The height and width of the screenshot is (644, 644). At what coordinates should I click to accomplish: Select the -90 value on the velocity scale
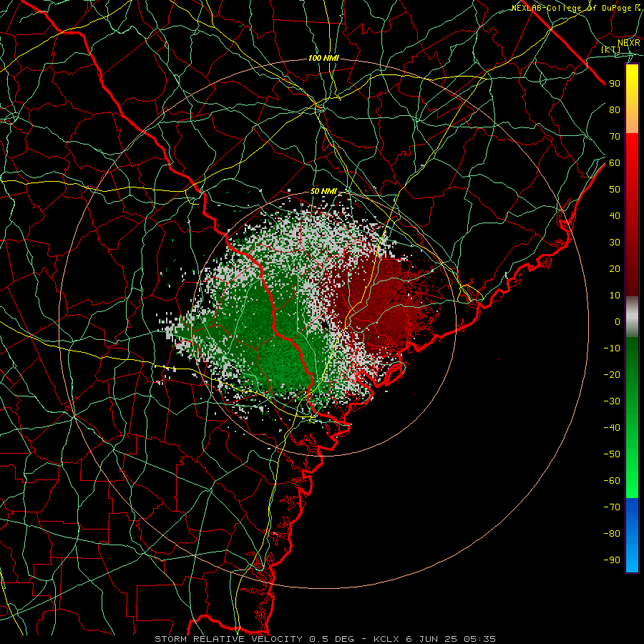[612, 560]
